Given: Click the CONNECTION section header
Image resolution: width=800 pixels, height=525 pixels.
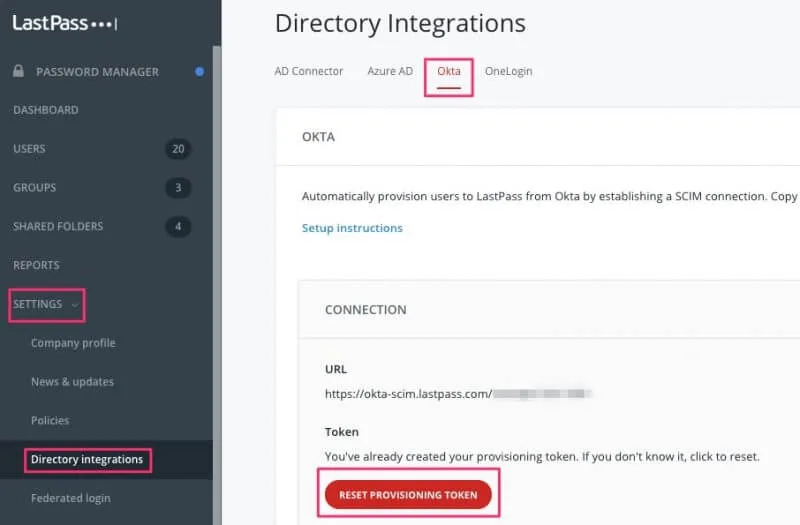Looking at the screenshot, I should tap(366, 310).
